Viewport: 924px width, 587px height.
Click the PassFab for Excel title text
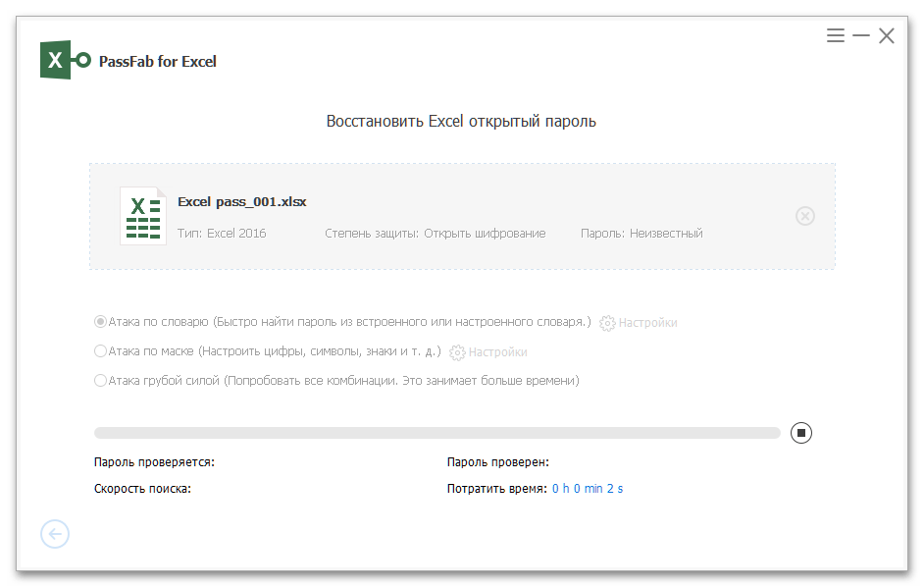tap(158, 62)
